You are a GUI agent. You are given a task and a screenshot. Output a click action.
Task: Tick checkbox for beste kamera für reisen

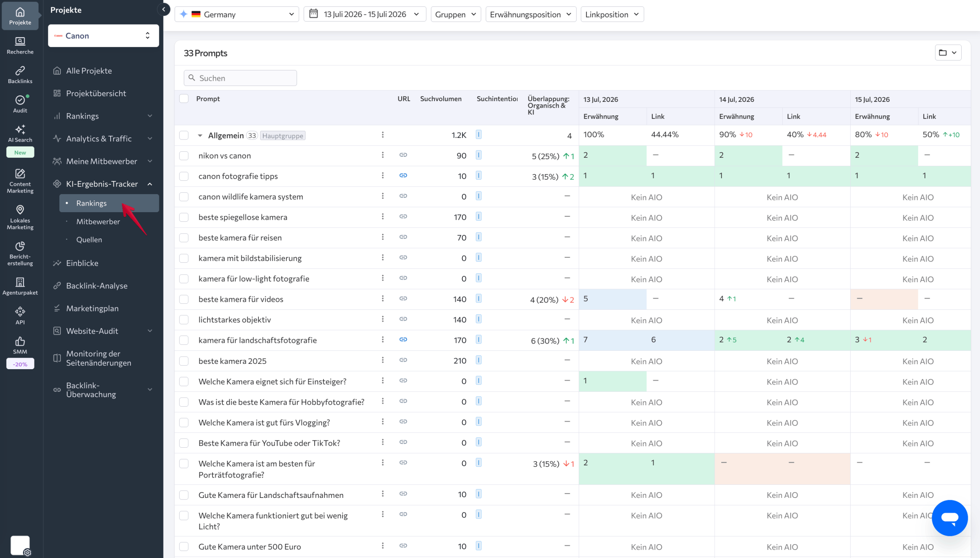(184, 237)
